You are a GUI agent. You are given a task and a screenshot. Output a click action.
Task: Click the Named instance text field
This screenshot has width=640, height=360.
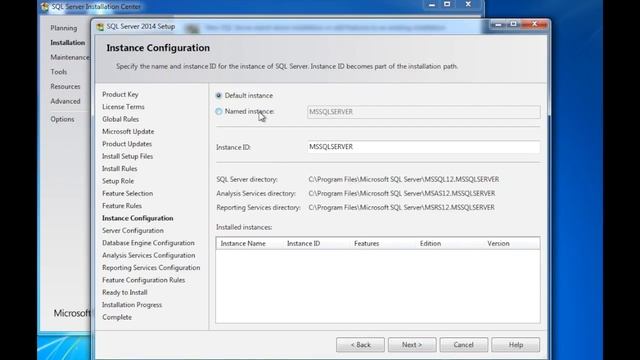point(424,112)
